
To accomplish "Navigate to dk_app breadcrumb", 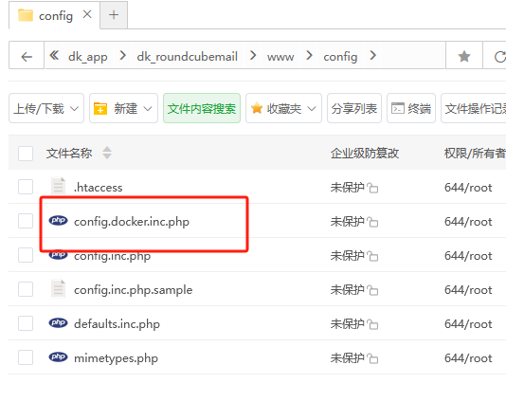I will pyautogui.click(x=88, y=57).
